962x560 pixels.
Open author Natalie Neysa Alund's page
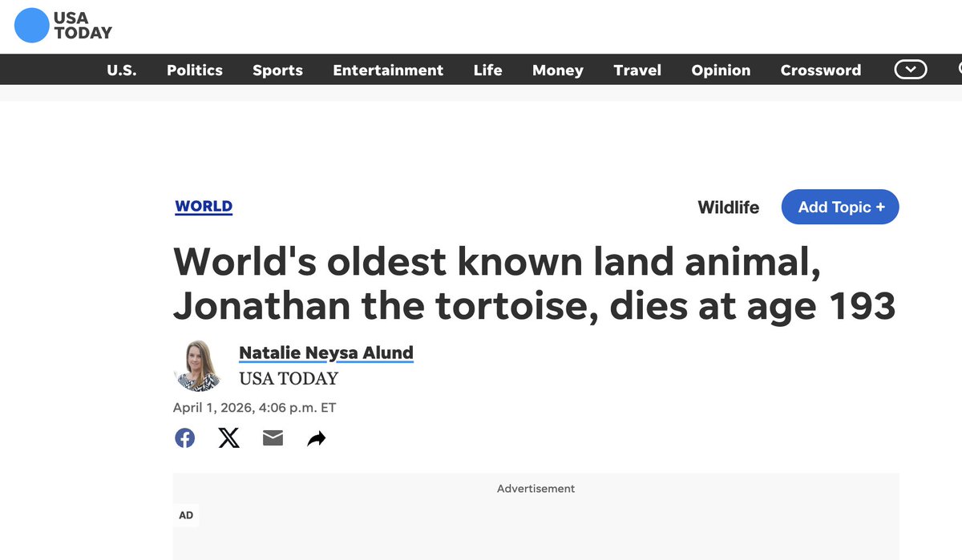[326, 353]
